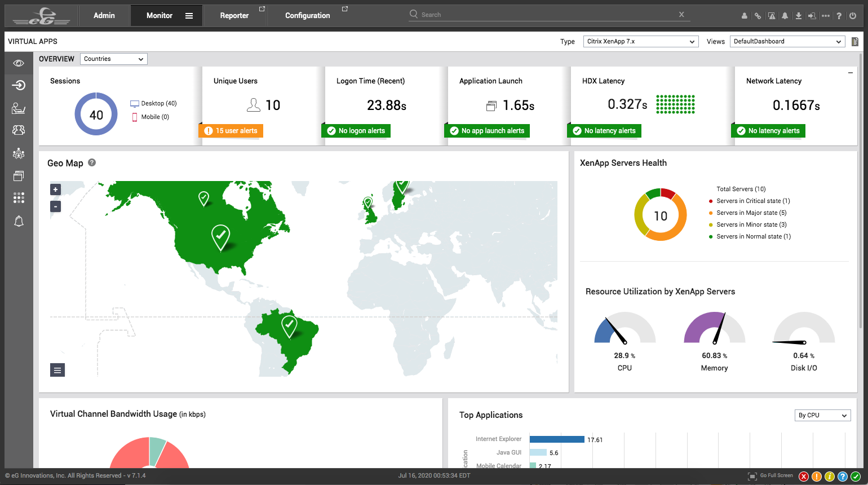This screenshot has height=485, width=868.
Task: Click the United Kingdom map marker
Action: (368, 203)
